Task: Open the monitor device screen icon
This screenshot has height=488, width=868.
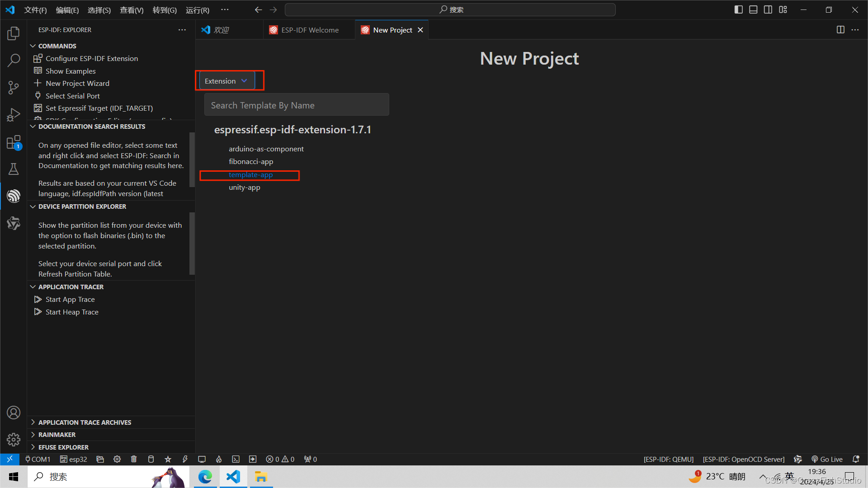Action: tap(202, 459)
